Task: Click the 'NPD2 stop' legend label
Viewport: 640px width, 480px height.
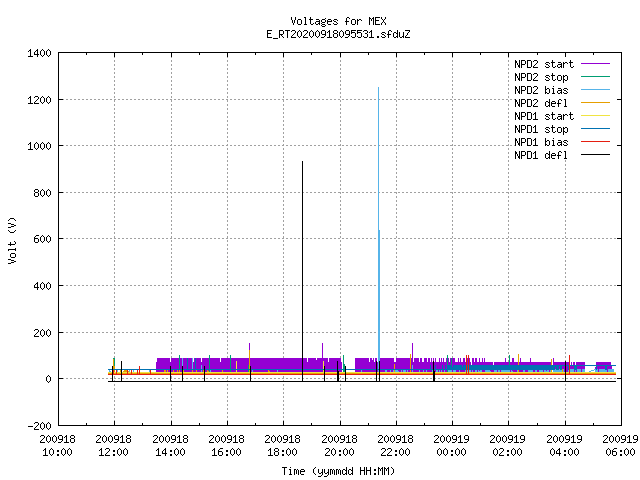Action: pos(541,77)
